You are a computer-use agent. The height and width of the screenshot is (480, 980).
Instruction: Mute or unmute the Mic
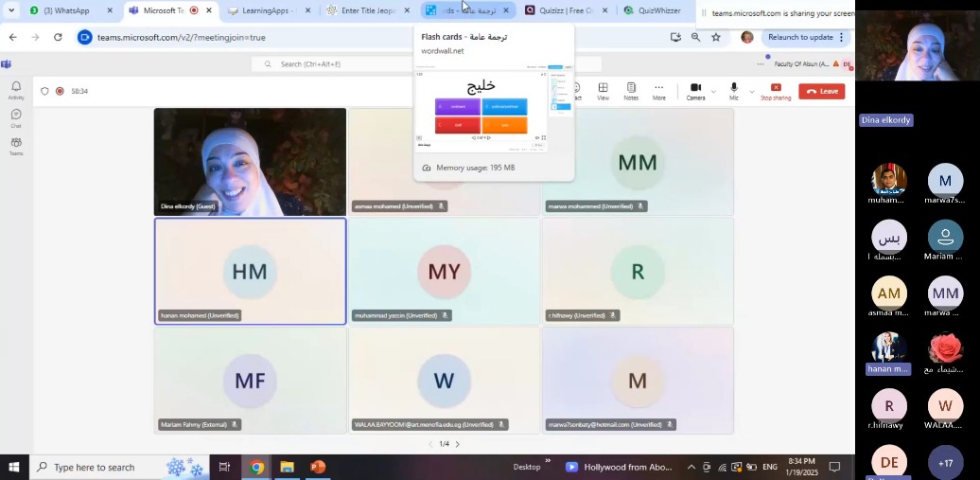coord(733,91)
